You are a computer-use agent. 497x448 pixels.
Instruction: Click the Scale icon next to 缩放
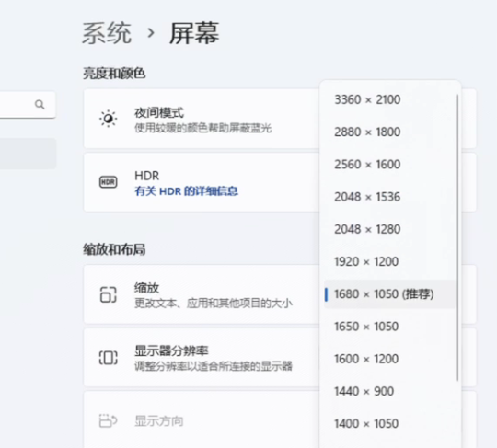pyautogui.click(x=108, y=294)
